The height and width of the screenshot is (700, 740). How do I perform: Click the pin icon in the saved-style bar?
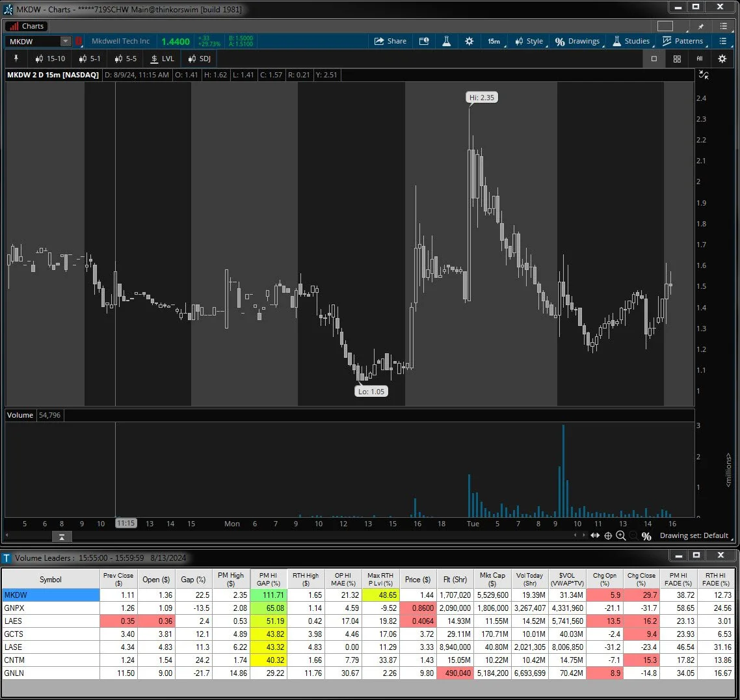pos(16,59)
